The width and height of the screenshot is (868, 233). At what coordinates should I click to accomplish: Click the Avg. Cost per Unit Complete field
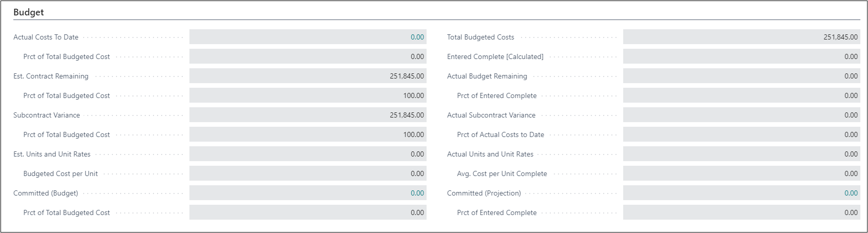[741, 173]
